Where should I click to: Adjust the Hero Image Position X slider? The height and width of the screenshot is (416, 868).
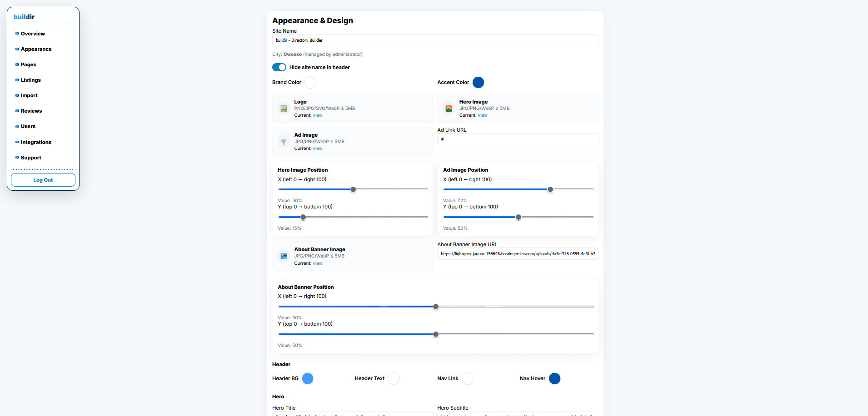tap(353, 190)
